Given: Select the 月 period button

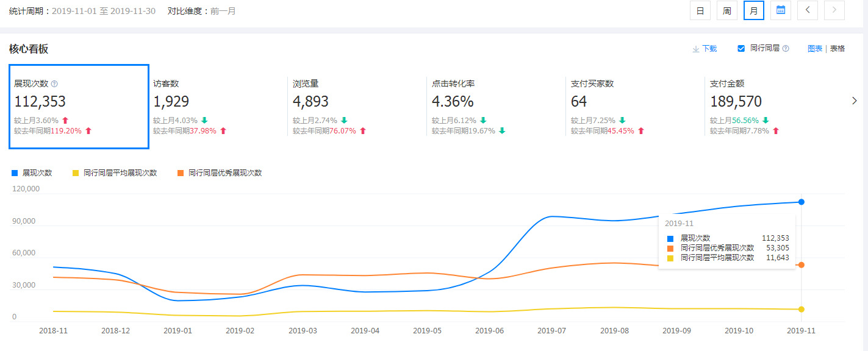Looking at the screenshot, I should pyautogui.click(x=754, y=10).
